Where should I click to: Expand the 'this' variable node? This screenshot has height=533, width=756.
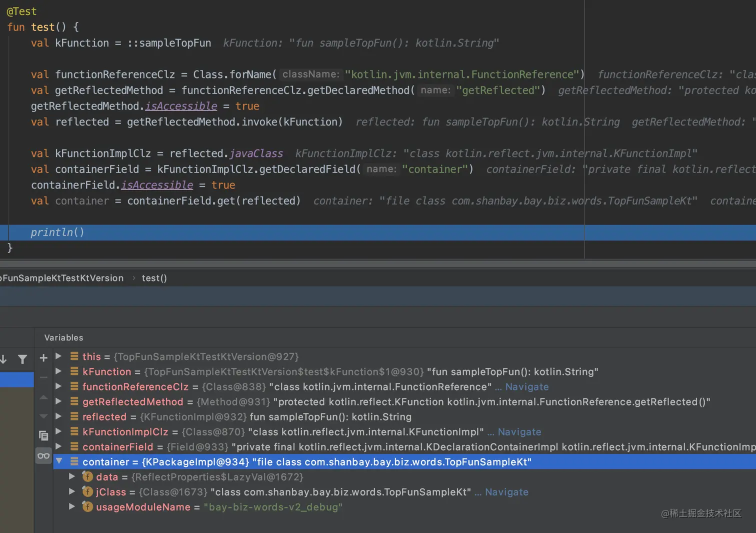(58, 356)
